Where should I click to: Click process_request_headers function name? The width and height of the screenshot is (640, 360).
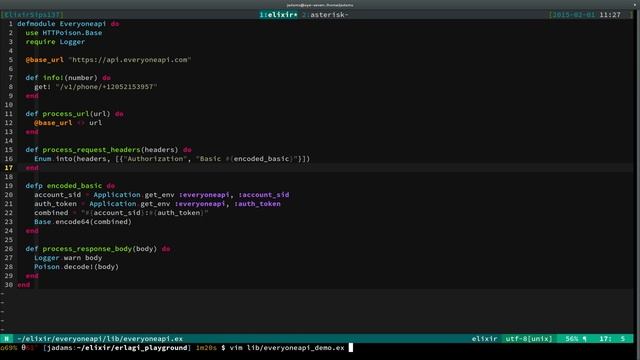(x=91, y=150)
